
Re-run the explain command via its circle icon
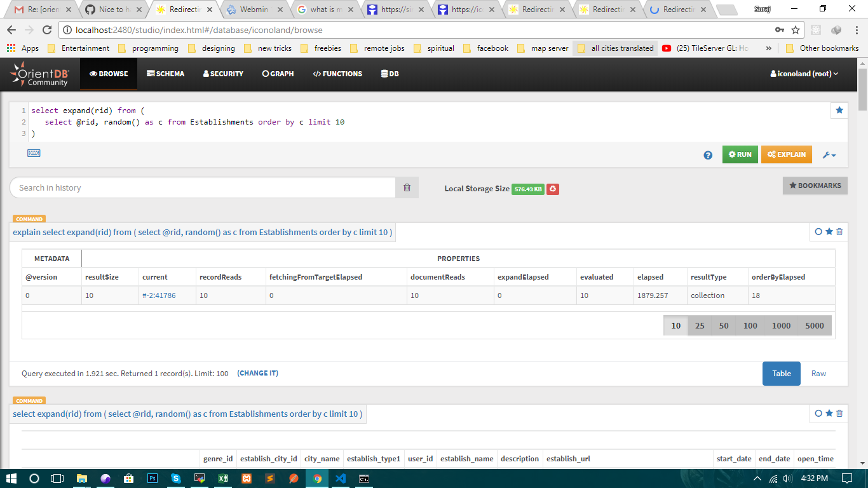(818, 232)
